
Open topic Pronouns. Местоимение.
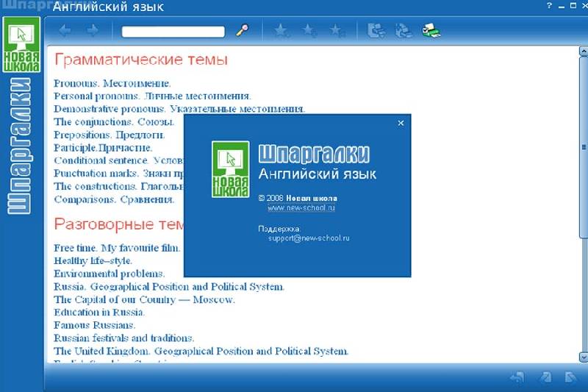pyautogui.click(x=112, y=83)
